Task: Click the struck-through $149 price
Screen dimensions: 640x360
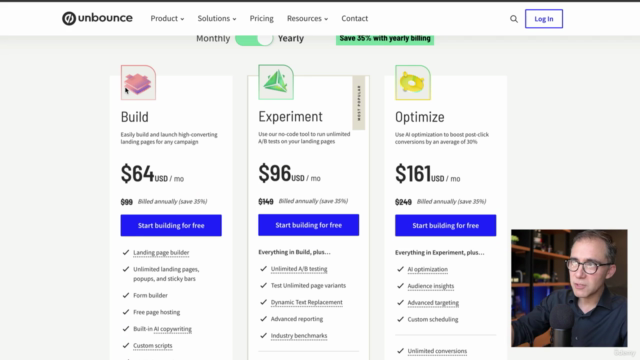Action: (x=266, y=202)
